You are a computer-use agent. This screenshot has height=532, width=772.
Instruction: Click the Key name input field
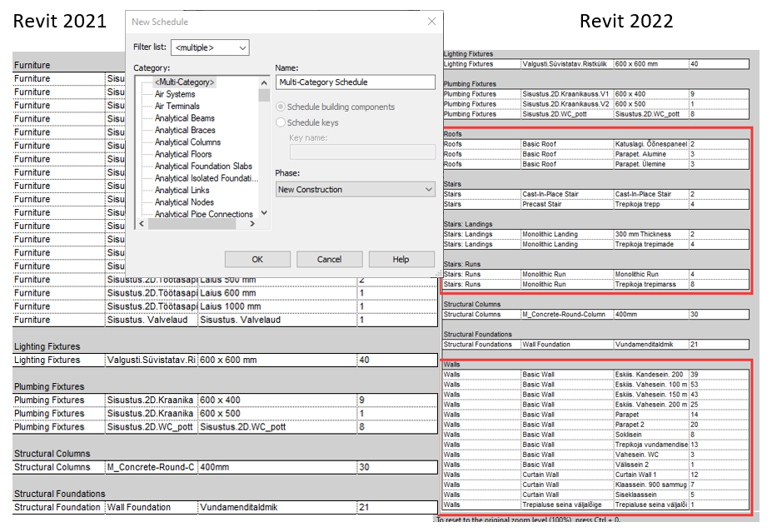361,152
